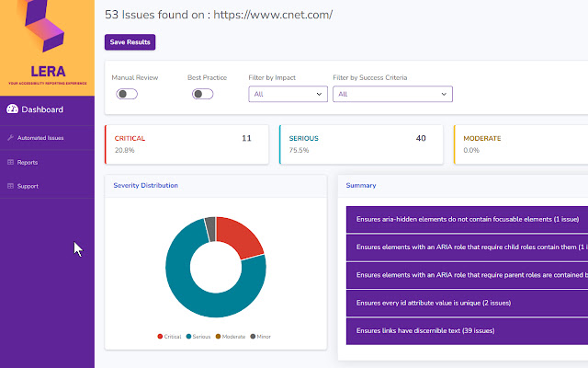Image resolution: width=588 pixels, height=368 pixels.
Task: Open the Support sidebar item
Action: (x=28, y=186)
